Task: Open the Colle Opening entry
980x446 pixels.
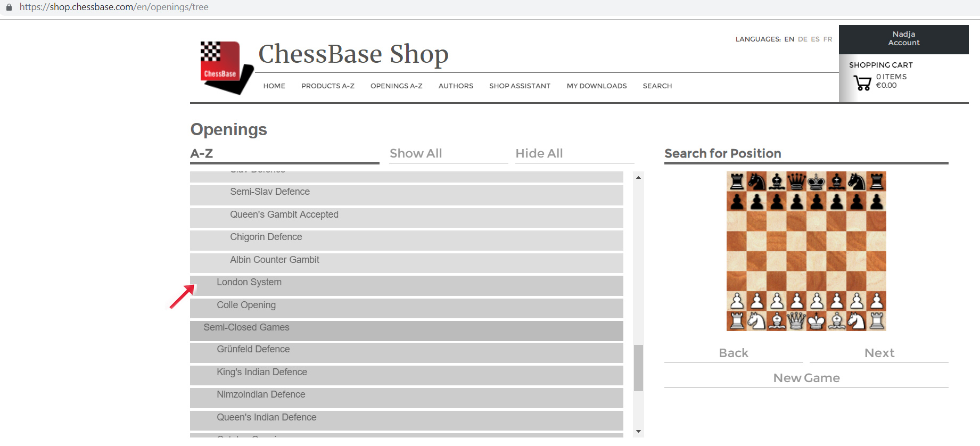Action: 407,309
